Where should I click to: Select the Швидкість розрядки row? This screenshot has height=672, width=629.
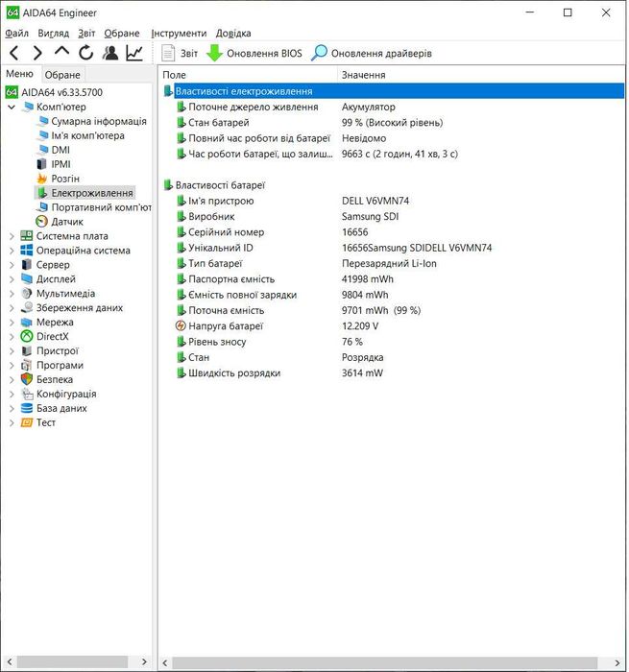[x=394, y=372]
